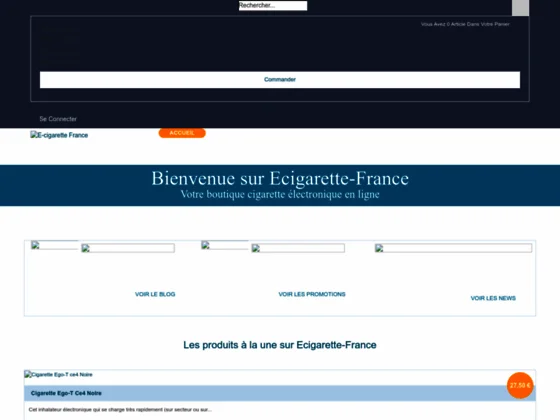Open the Cigarette Ego-T Ce4 Noire title
This screenshot has width=560, height=420.
tap(66, 393)
